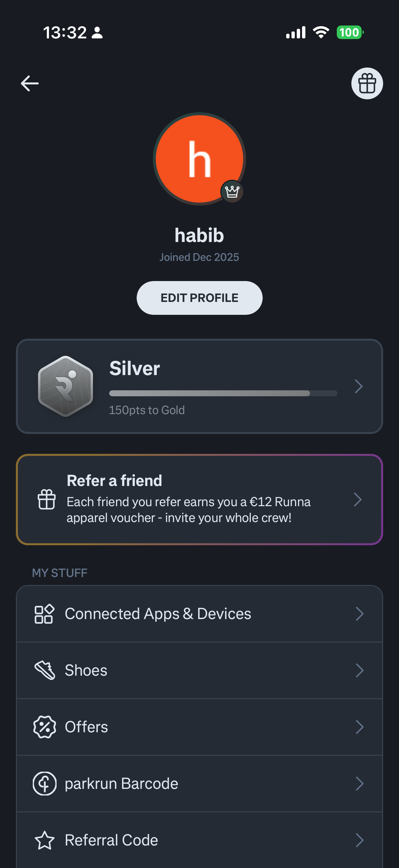This screenshot has height=868, width=399.
Task: Tap the orange habib profile avatar
Action: [199, 159]
